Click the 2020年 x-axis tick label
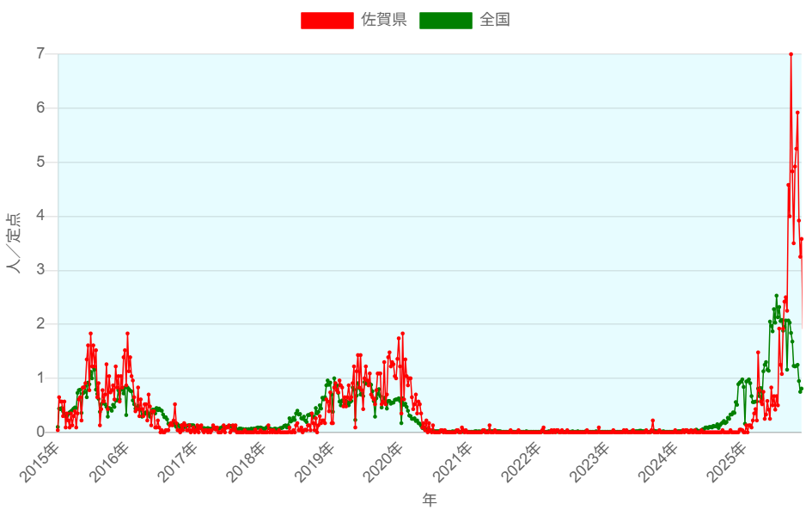This screenshot has width=812, height=516. pyautogui.click(x=384, y=462)
